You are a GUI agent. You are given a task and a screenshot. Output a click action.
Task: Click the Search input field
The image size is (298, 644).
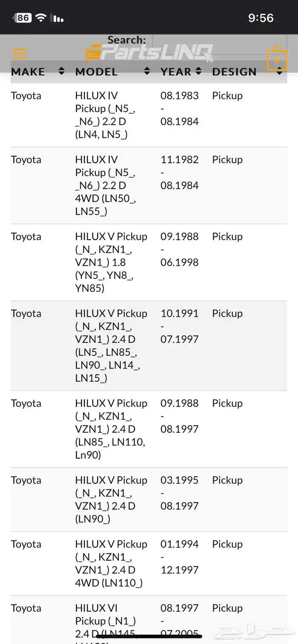click(220, 44)
